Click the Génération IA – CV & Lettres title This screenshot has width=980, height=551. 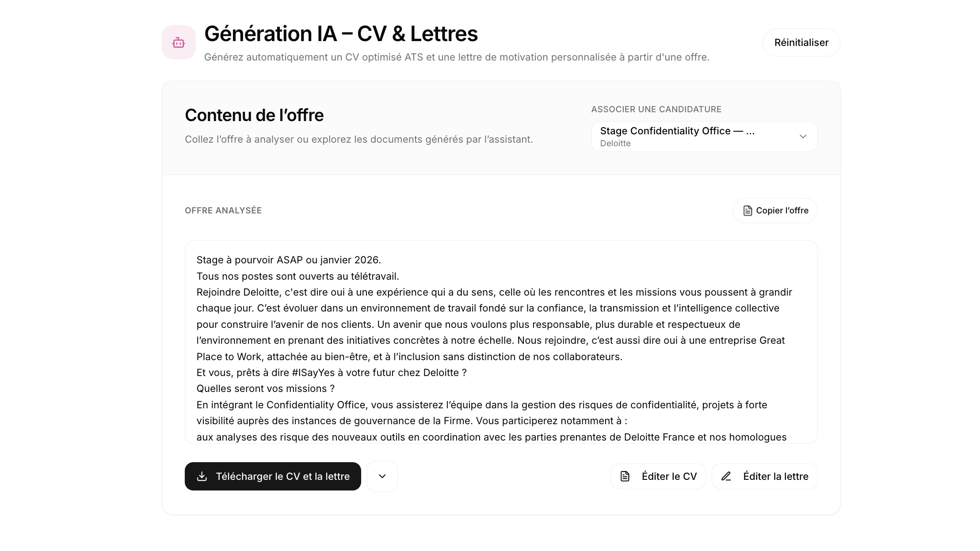pos(341,34)
